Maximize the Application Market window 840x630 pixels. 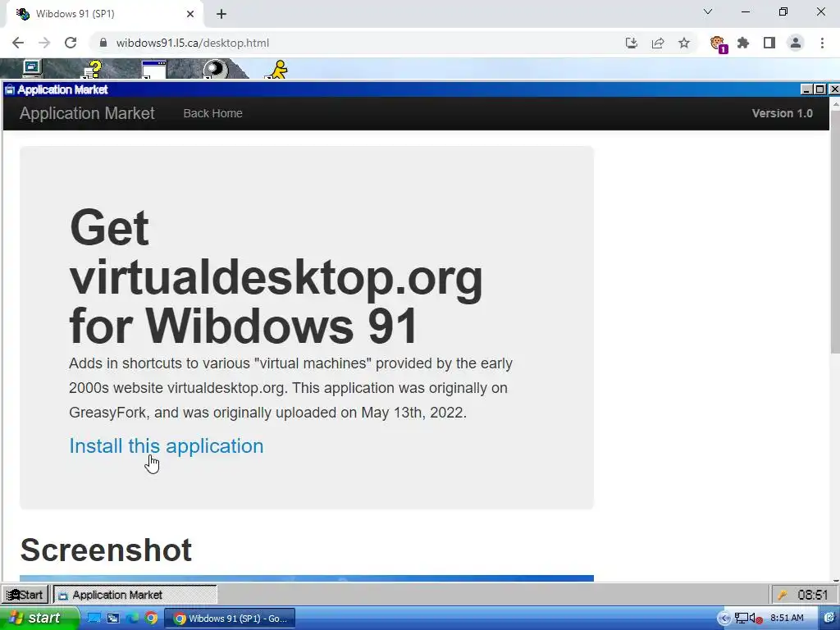[819, 89]
